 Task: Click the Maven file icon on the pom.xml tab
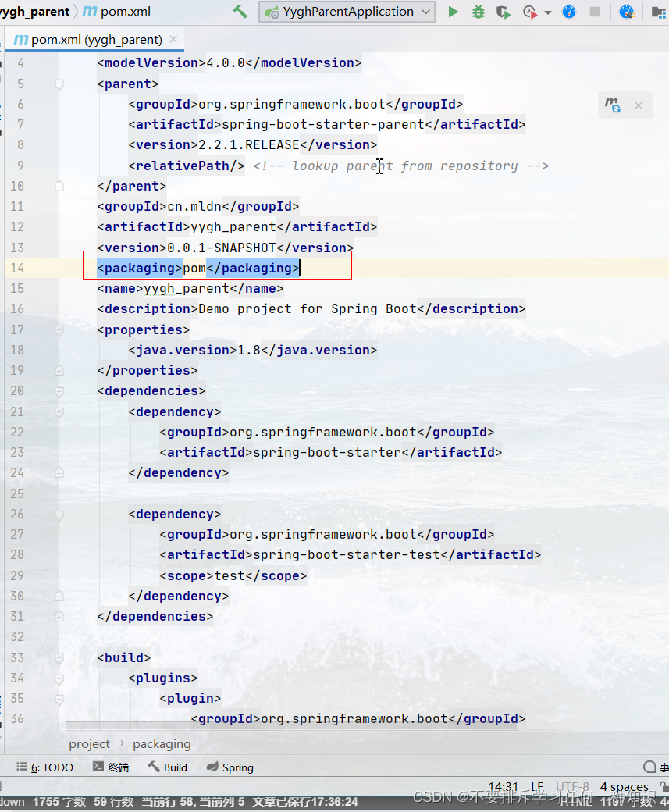tap(21, 39)
